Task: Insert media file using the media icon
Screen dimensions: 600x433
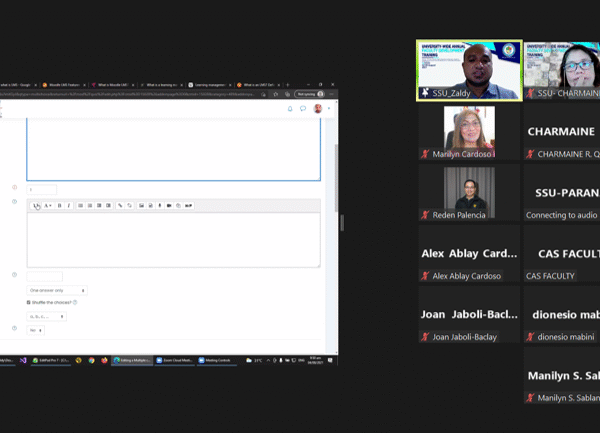Action: 150,206
